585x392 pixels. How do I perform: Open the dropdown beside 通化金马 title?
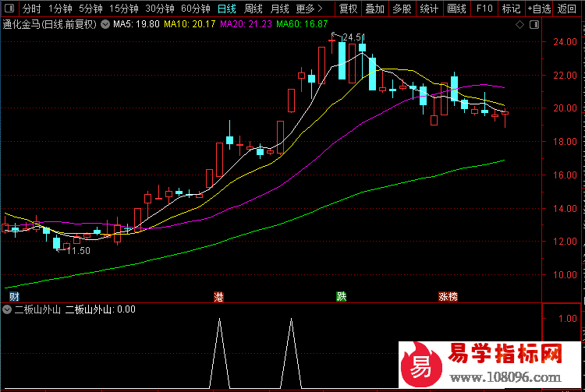click(x=105, y=25)
